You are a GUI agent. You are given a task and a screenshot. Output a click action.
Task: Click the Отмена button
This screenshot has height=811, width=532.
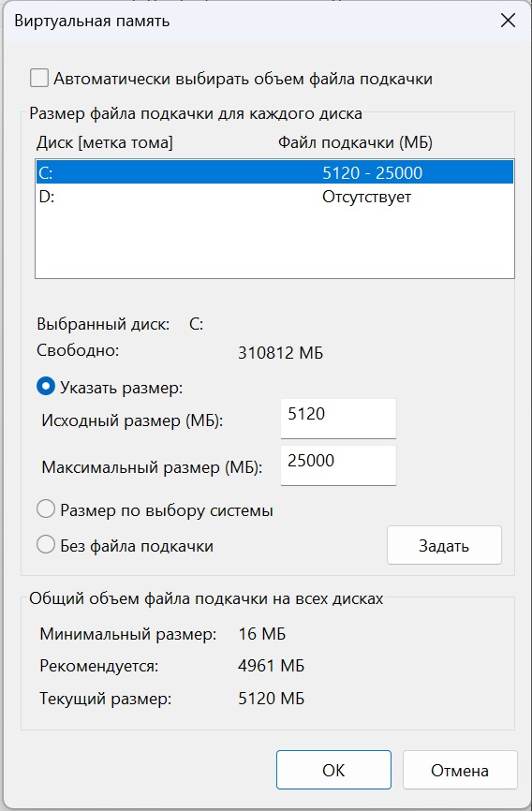(x=460, y=770)
